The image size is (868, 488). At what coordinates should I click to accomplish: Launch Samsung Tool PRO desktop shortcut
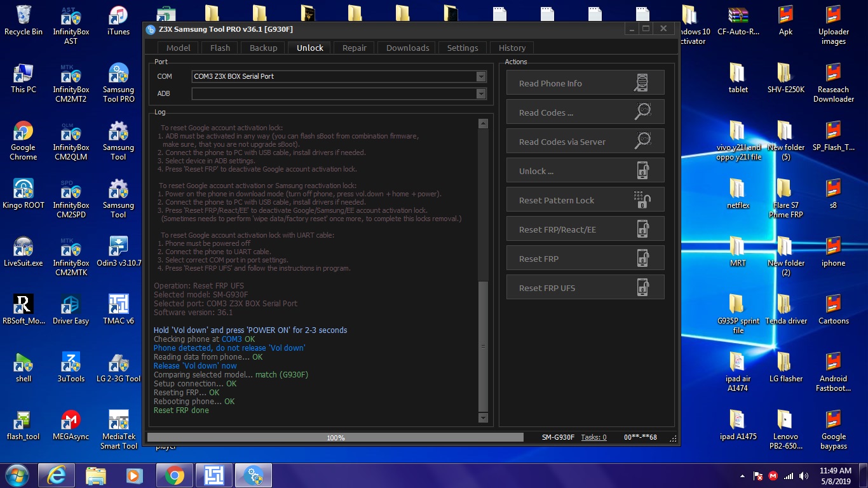tap(118, 83)
